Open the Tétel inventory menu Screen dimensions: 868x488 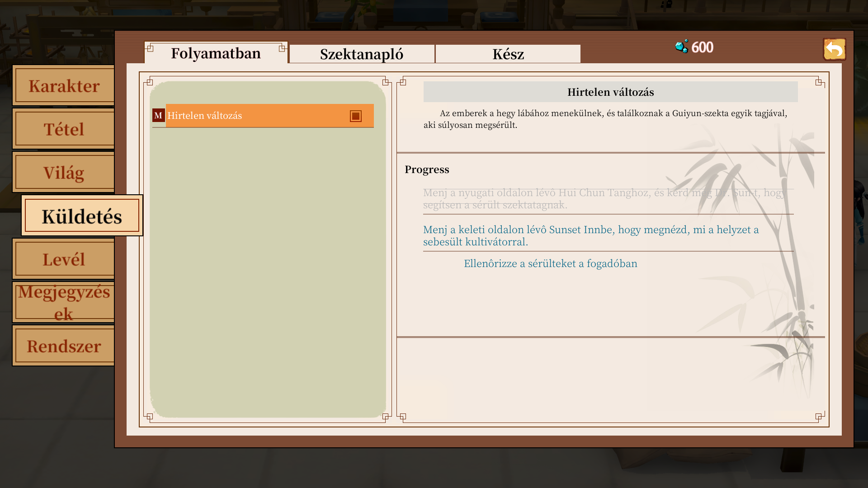point(64,129)
